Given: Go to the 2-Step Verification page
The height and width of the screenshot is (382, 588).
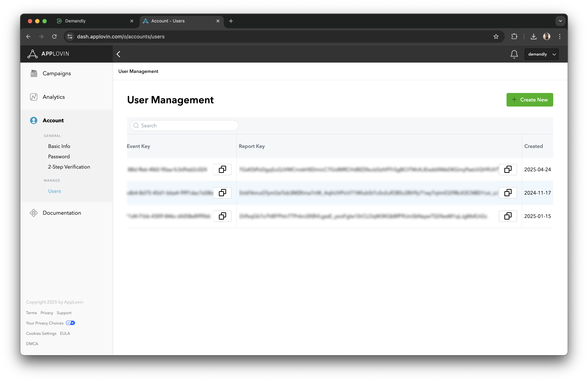Looking at the screenshot, I should click(69, 167).
